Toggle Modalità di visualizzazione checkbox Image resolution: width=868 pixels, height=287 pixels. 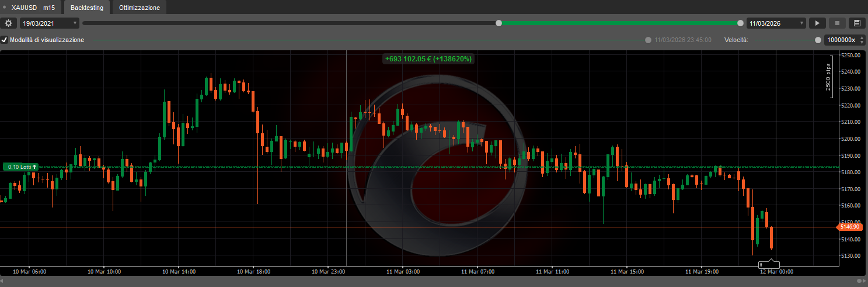point(5,40)
